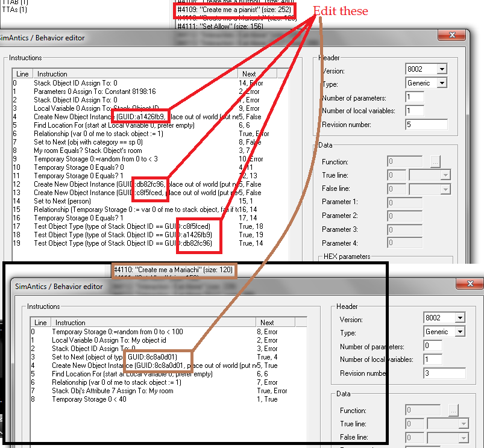Click the Parameter 4 field in the upper editor
Image resolution: width=484 pixels, height=448 pixels.
tap(404, 243)
